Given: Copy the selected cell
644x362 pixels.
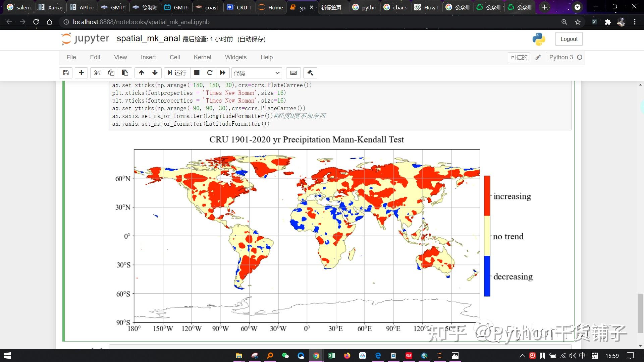Looking at the screenshot, I should 111,73.
